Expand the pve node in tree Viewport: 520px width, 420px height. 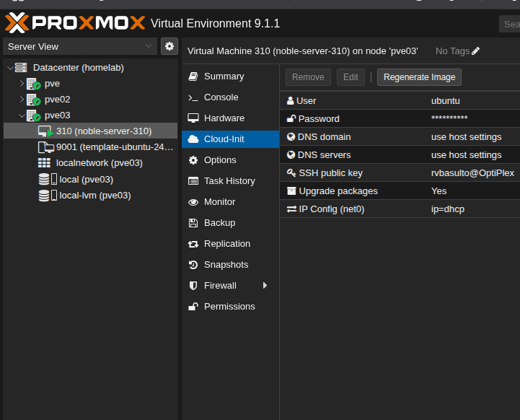click(x=22, y=84)
